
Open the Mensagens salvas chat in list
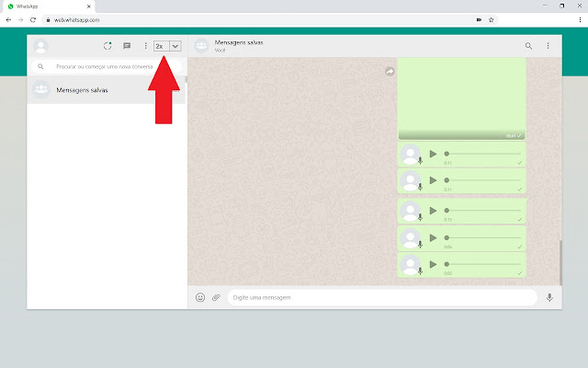pyautogui.click(x=106, y=90)
